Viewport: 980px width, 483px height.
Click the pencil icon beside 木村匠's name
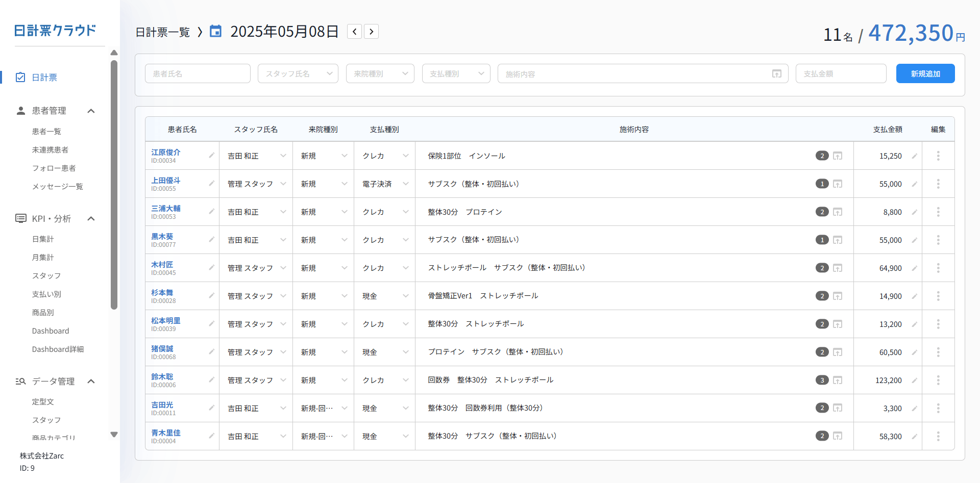tap(212, 268)
